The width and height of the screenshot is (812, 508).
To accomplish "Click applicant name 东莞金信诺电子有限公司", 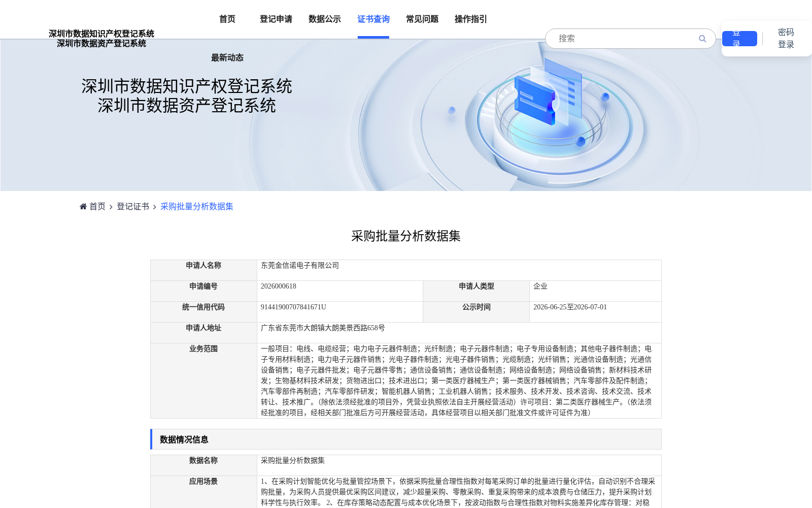I will (300, 265).
